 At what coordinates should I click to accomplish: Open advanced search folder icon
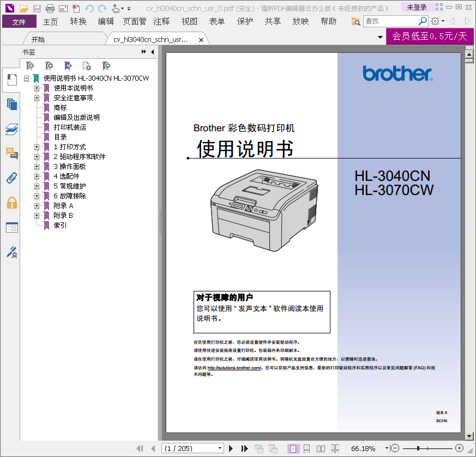click(x=356, y=22)
